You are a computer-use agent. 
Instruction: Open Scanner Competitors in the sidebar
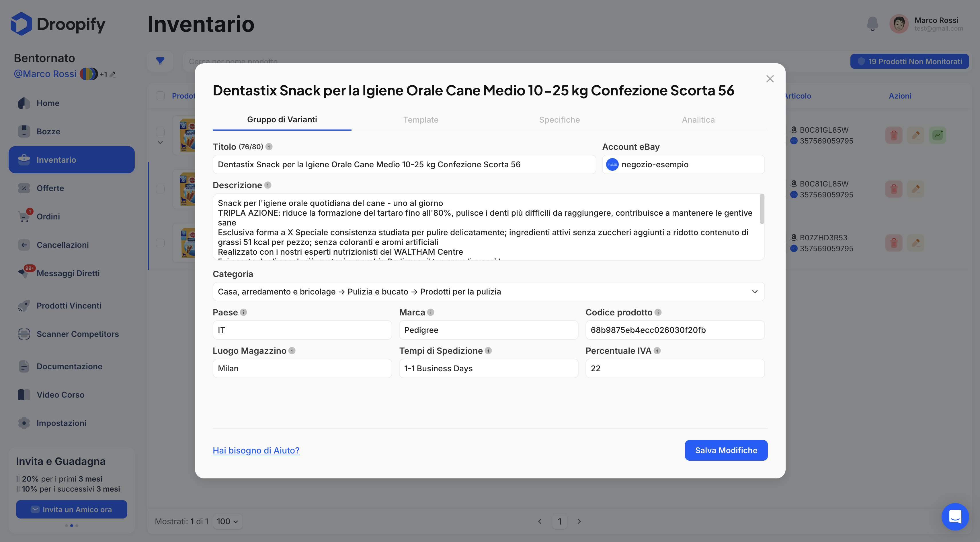tap(71, 334)
